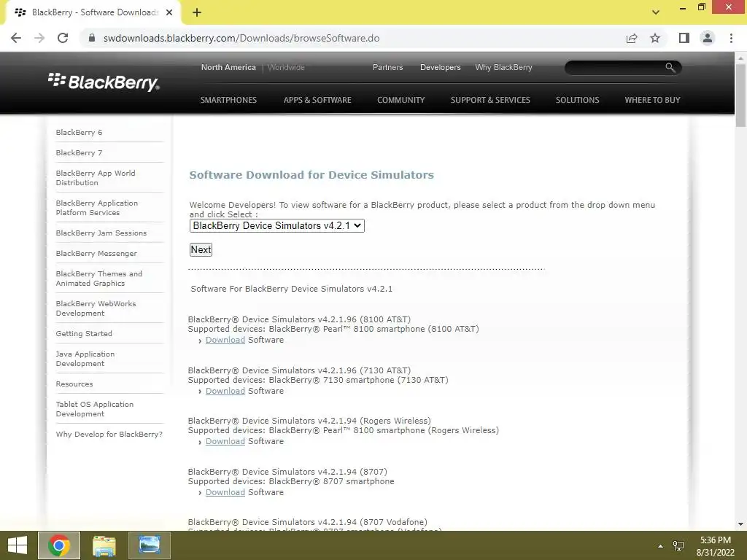The width and height of the screenshot is (747, 560).
Task: Open BlackBerry Themes and Animated Graphics
Action: point(99,279)
